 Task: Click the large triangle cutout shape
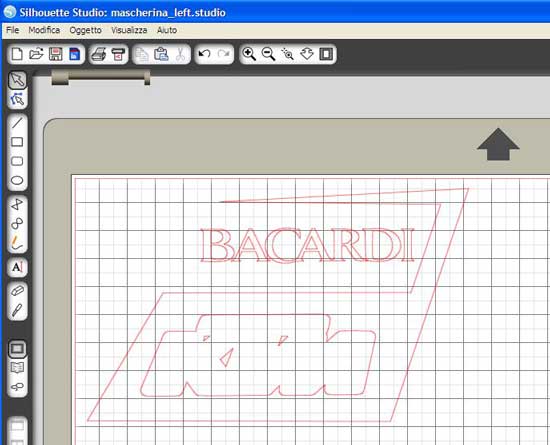227,357
